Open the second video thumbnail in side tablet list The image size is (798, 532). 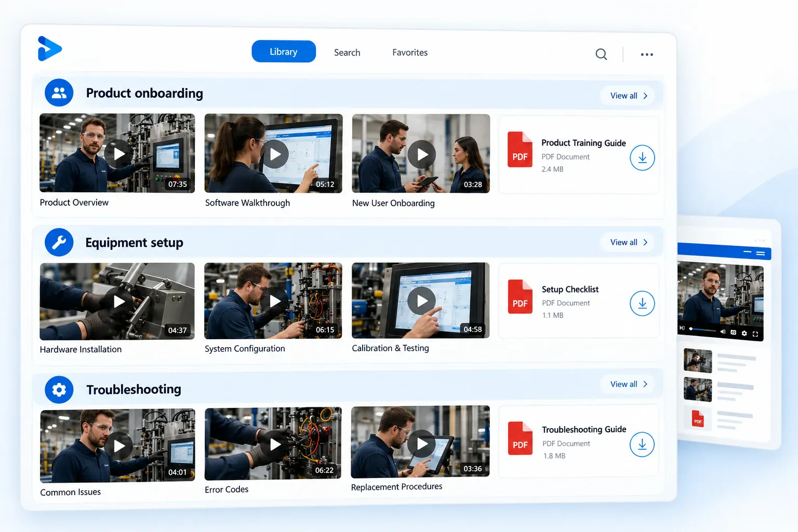pos(698,389)
